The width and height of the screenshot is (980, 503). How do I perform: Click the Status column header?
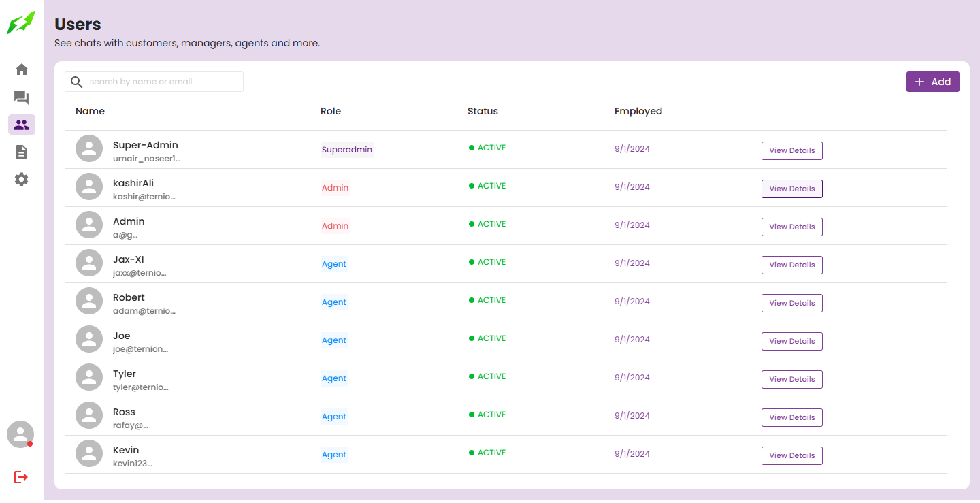483,111
